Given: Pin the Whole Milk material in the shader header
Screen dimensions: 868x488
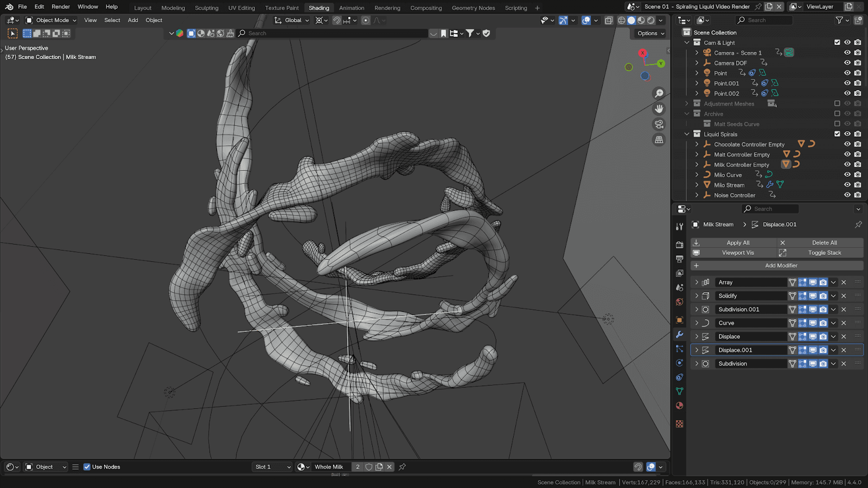Looking at the screenshot, I should click(402, 467).
